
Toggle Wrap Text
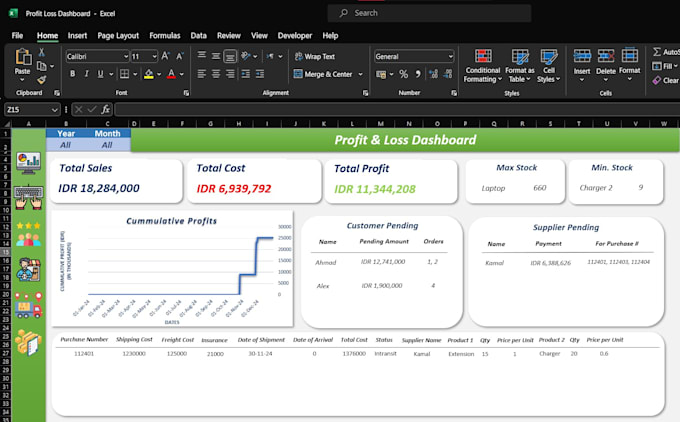[315, 56]
